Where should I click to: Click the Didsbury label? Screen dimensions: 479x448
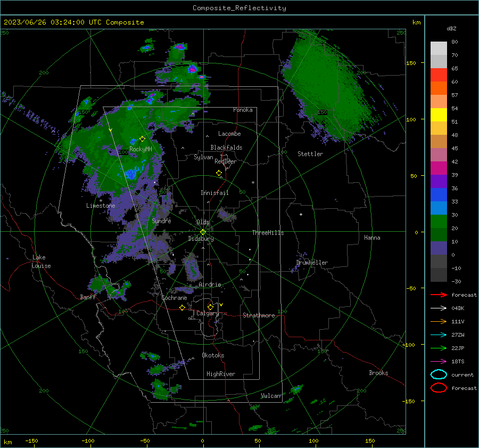tap(201, 239)
